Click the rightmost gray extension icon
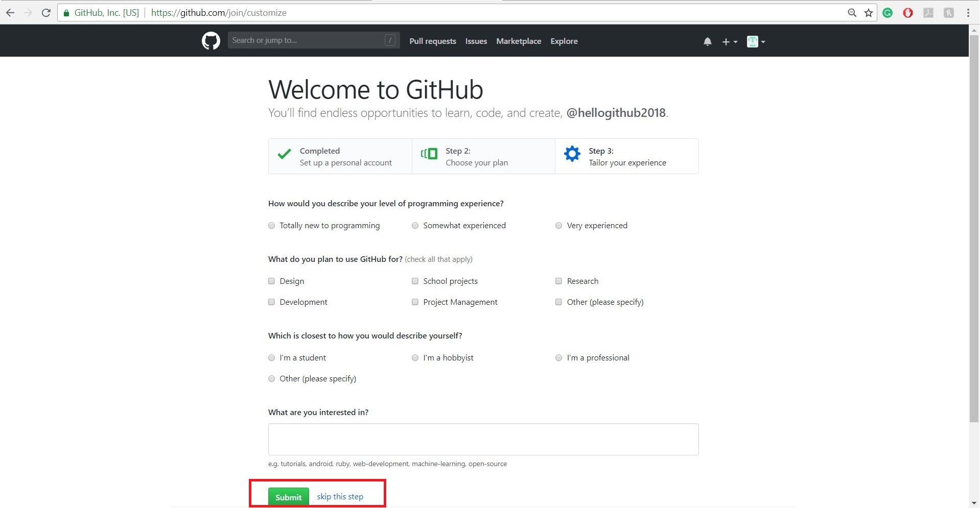Screen dimensions: 980x508 949,13
